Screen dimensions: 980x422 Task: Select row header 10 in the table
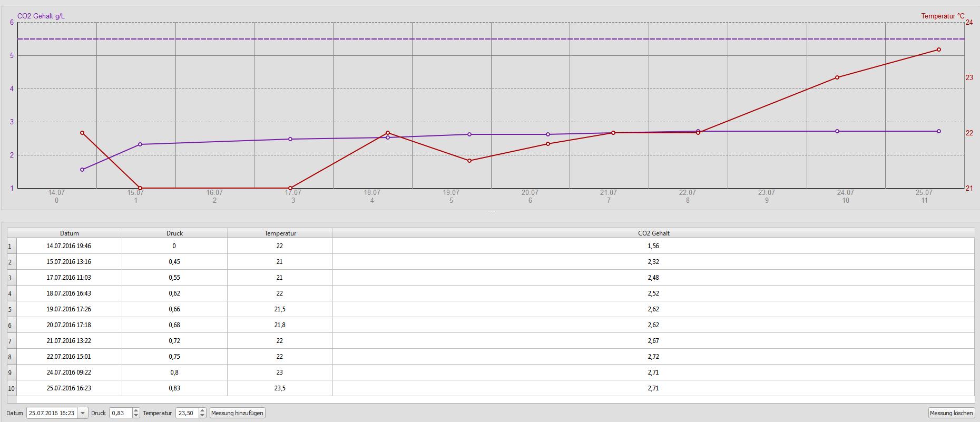12,388
